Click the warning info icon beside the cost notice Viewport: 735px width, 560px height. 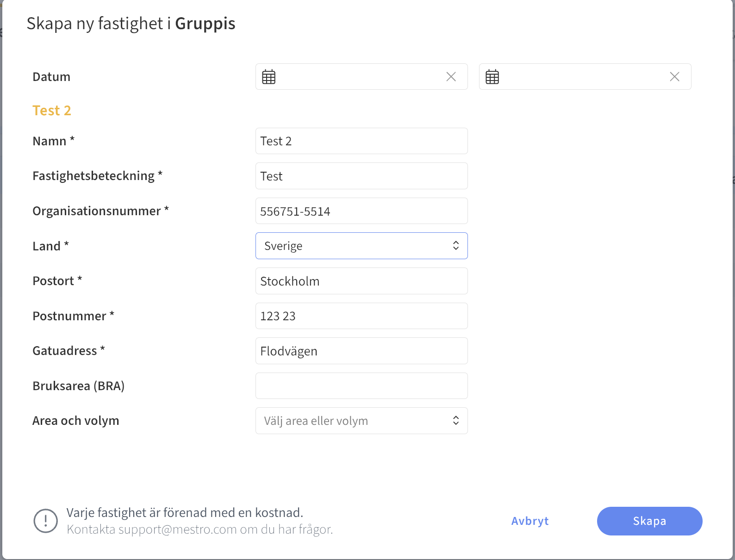46,521
